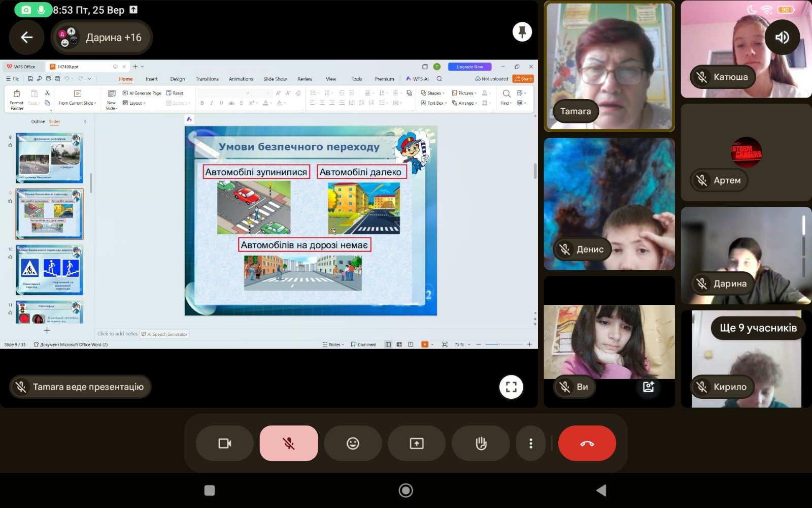Select Денис video tile
The width and height of the screenshot is (812, 508).
click(x=609, y=204)
